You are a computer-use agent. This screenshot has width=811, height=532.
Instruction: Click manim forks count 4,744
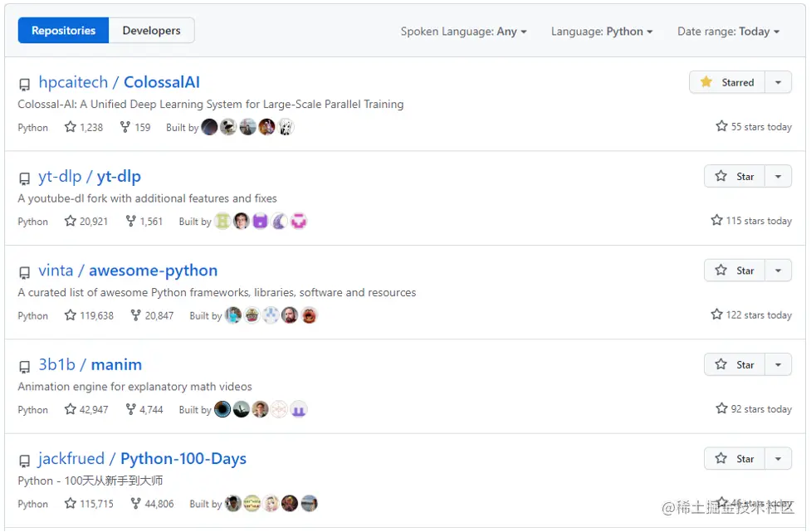[144, 409]
